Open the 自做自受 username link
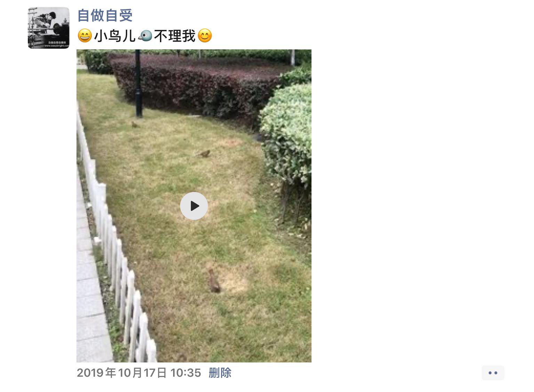 [x=105, y=15]
